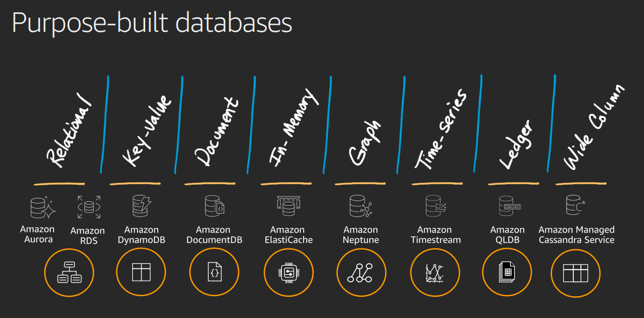Image resolution: width=644 pixels, height=318 pixels.
Task: Click the ledger pages circle icon
Action: pyautogui.click(x=507, y=273)
